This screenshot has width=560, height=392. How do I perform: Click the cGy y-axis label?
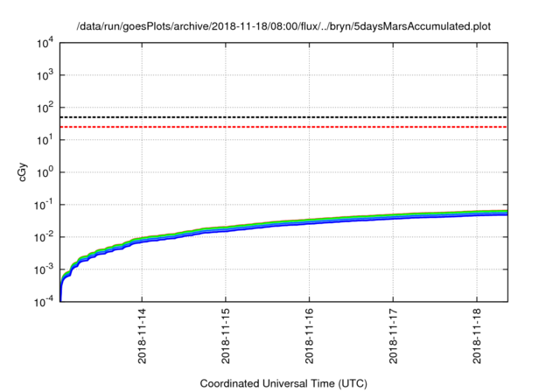[22, 172]
